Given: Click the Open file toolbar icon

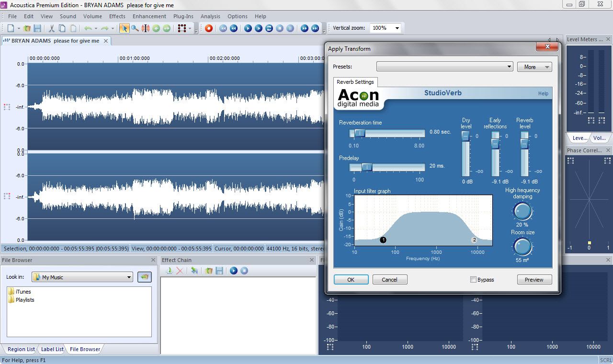Looking at the screenshot, I should click(27, 28).
